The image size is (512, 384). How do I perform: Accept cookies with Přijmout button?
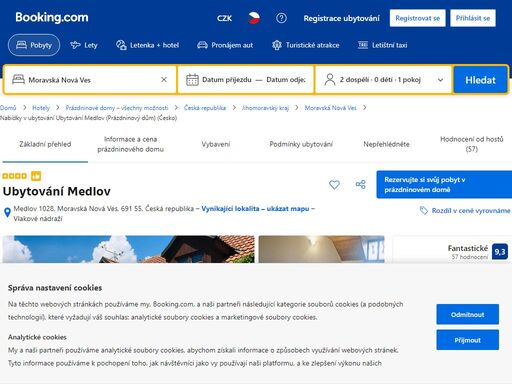467,340
